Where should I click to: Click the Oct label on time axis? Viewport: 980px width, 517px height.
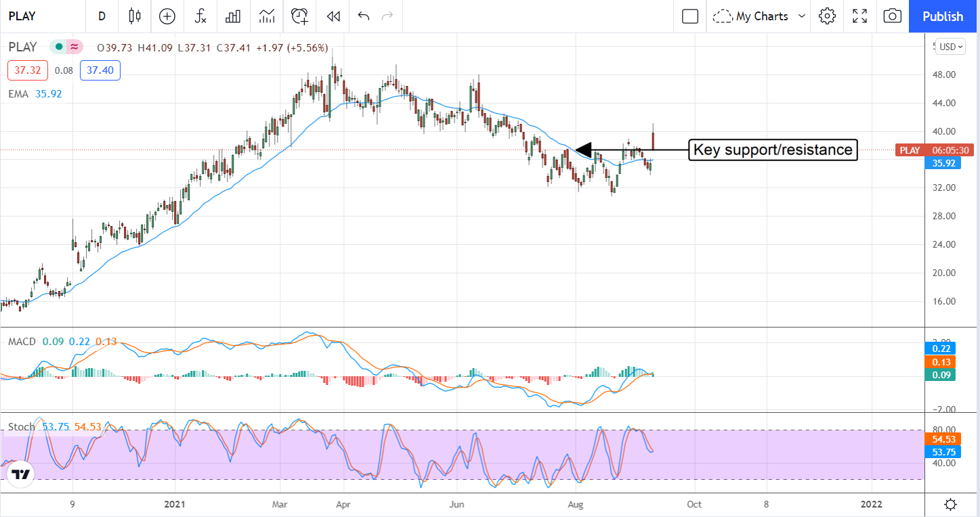694,504
